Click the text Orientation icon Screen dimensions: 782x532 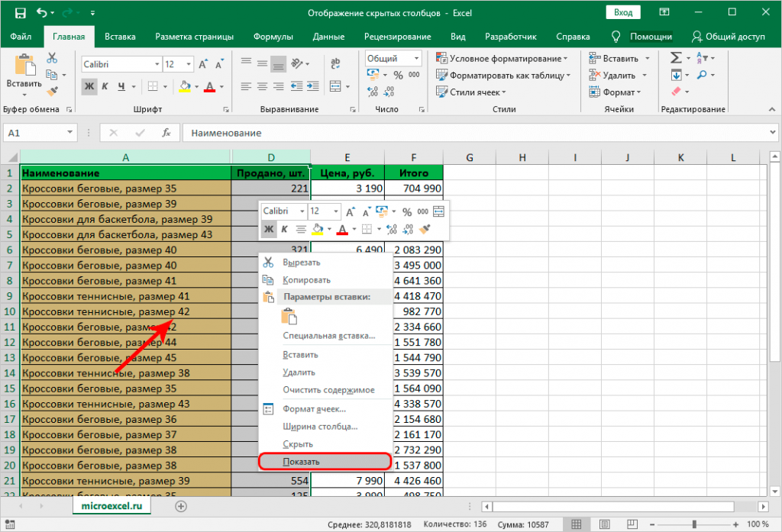[297, 63]
